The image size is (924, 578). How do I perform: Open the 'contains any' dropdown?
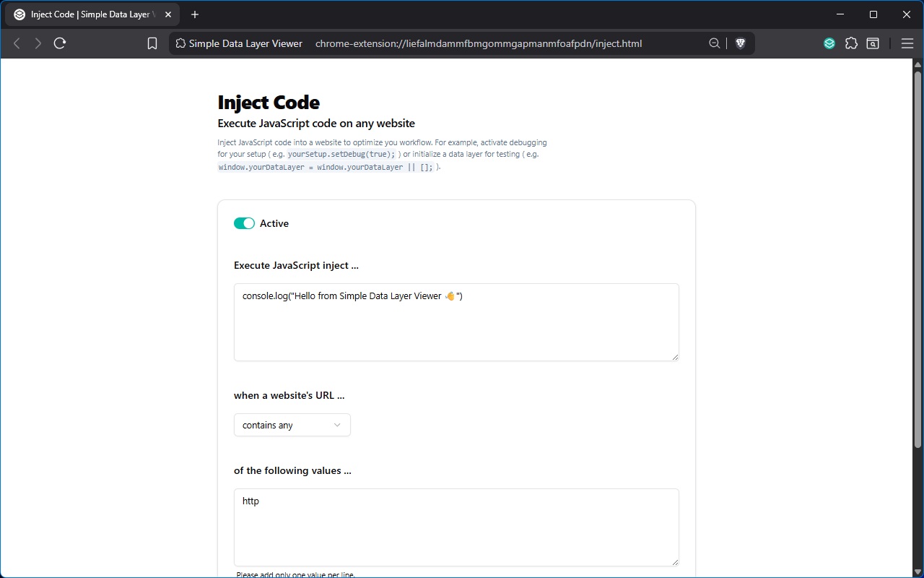point(292,425)
